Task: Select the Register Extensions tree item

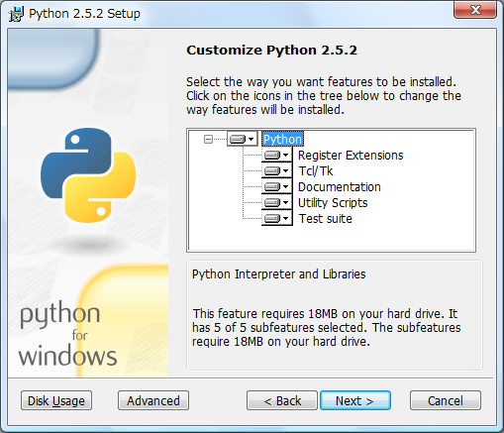Action: pyautogui.click(x=351, y=155)
